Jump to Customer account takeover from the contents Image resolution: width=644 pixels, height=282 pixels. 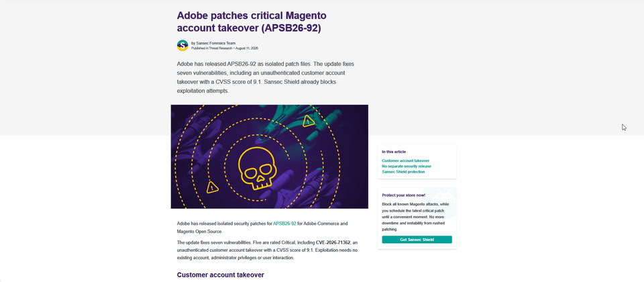pyautogui.click(x=405, y=160)
